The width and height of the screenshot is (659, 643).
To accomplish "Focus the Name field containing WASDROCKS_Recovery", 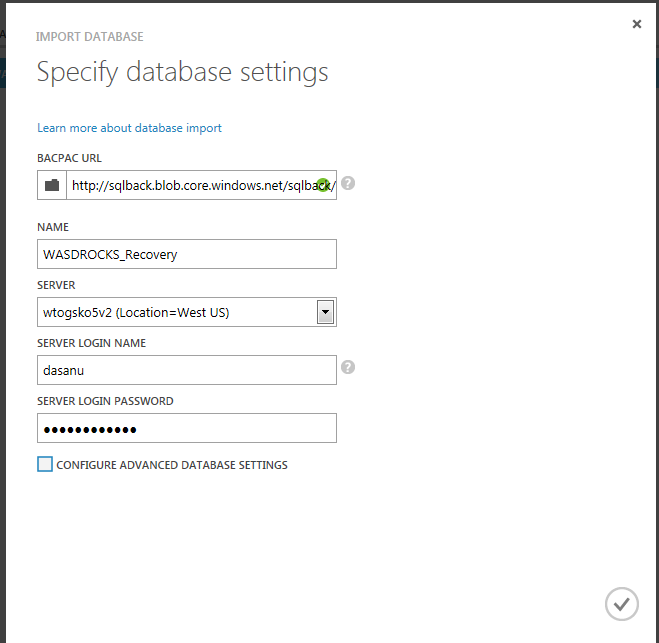I will click(x=186, y=254).
